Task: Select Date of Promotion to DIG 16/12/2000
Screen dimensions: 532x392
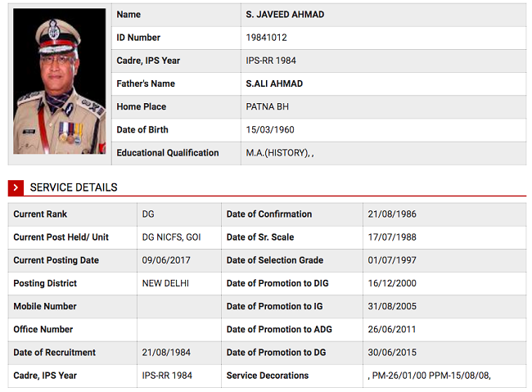Action: (x=392, y=283)
